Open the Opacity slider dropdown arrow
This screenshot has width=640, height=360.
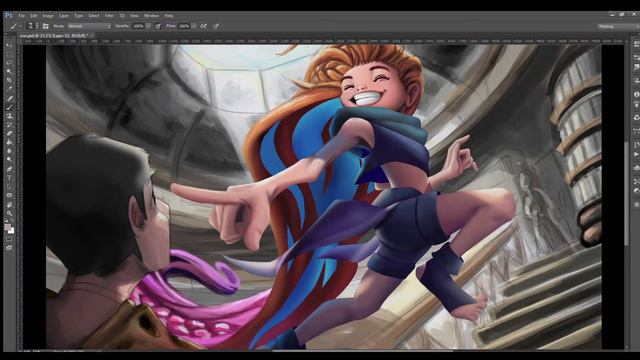(x=148, y=26)
